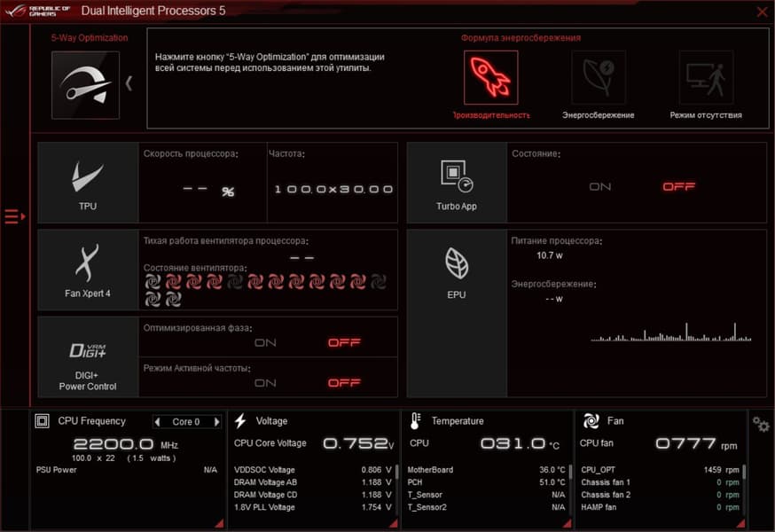Click the EPU power history graph
Image resolution: width=775 pixels, height=532 pixels.
coord(671,332)
